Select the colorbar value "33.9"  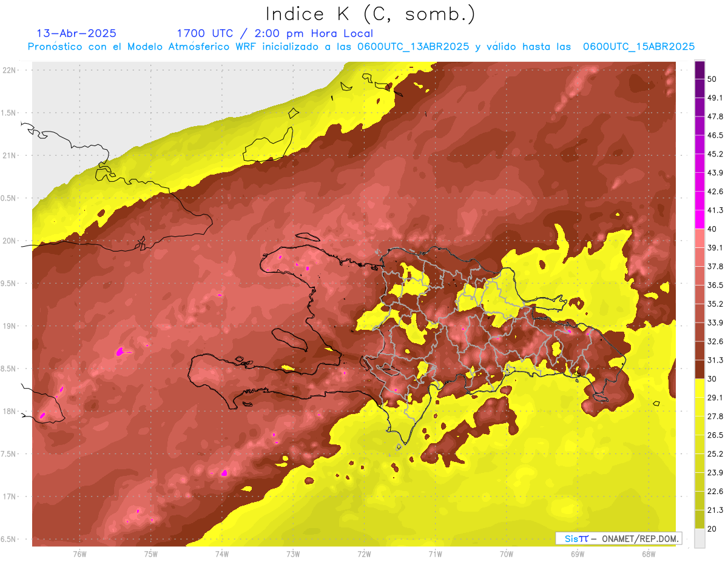715,323
